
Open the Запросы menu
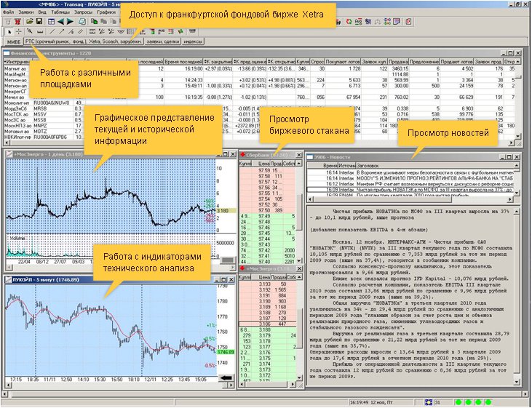pyautogui.click(x=83, y=12)
